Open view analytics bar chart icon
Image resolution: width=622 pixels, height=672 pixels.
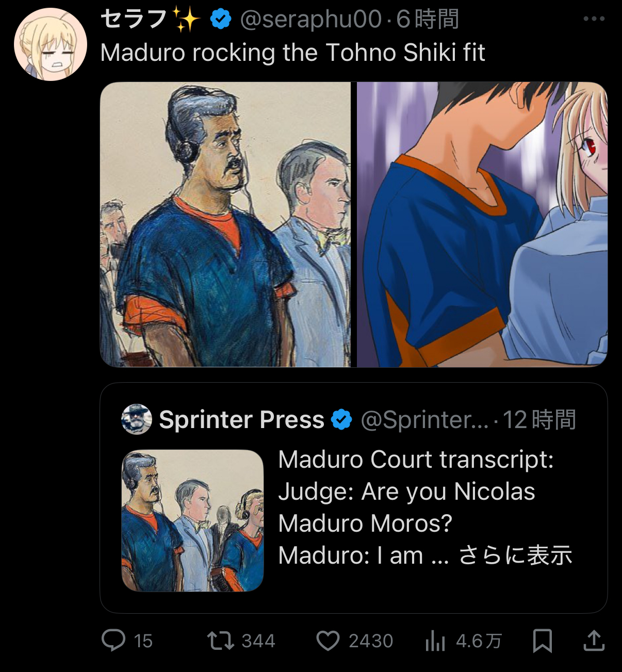(x=435, y=641)
